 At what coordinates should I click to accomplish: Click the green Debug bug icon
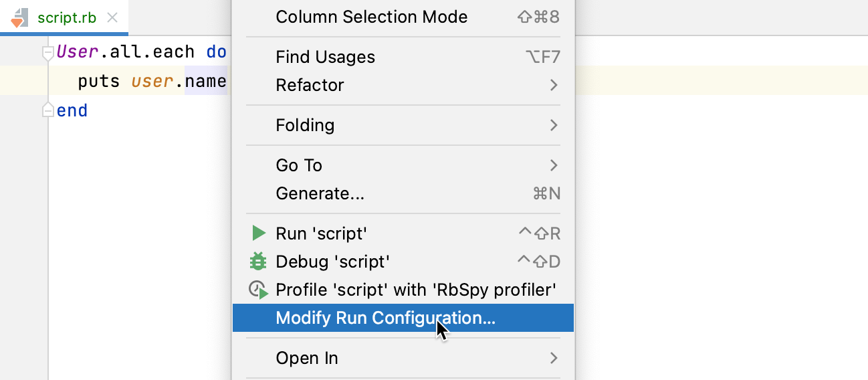point(258,262)
